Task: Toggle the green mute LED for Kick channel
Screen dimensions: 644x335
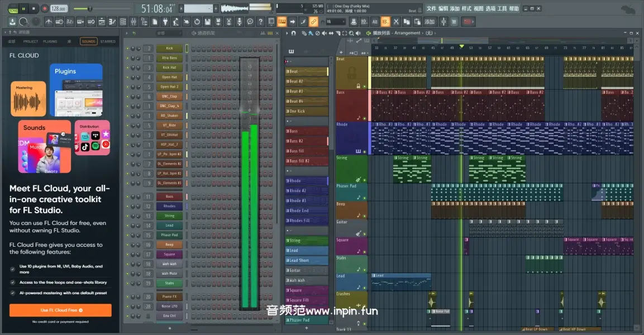Action: (127, 49)
